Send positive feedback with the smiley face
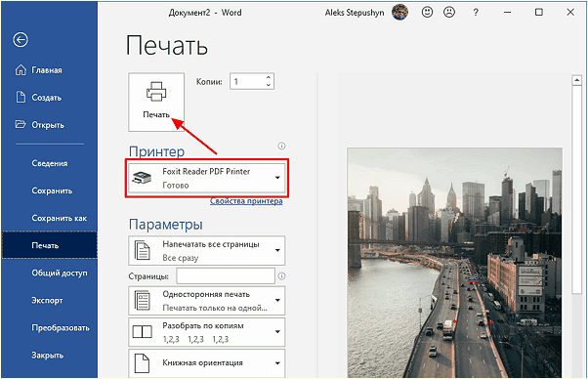Image resolution: width=588 pixels, height=379 pixels. tap(427, 13)
